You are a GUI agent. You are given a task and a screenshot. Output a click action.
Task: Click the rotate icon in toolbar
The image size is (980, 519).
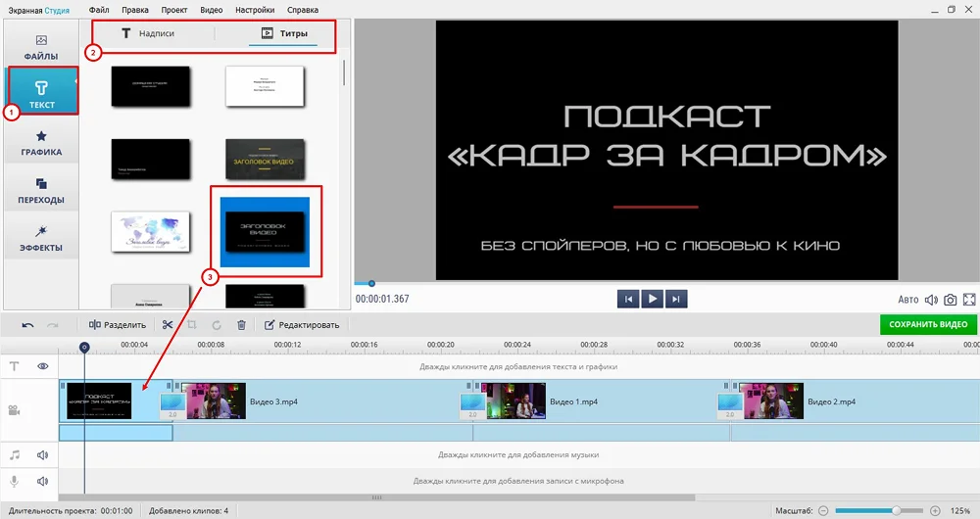pos(217,325)
